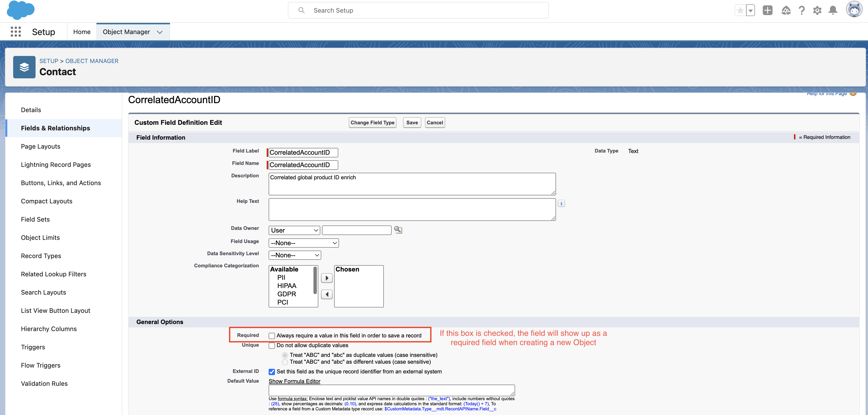The height and width of the screenshot is (415, 868).
Task: Open the global actions plus icon
Action: point(768,10)
